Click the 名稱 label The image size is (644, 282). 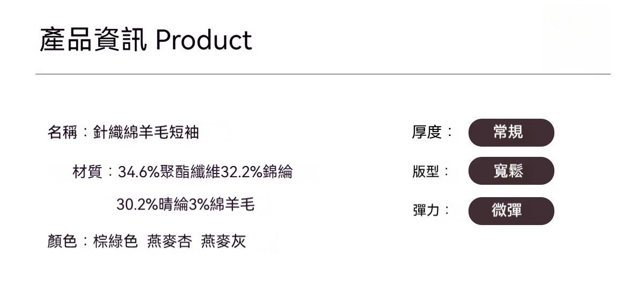click(x=61, y=132)
